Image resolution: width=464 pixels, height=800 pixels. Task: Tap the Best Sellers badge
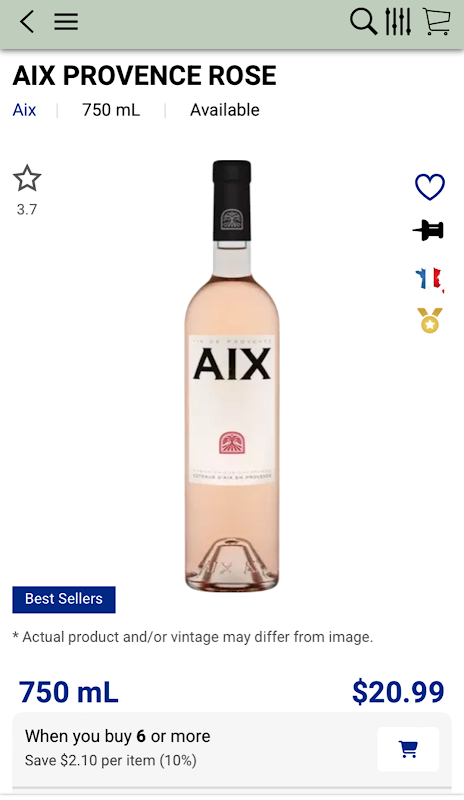(64, 599)
